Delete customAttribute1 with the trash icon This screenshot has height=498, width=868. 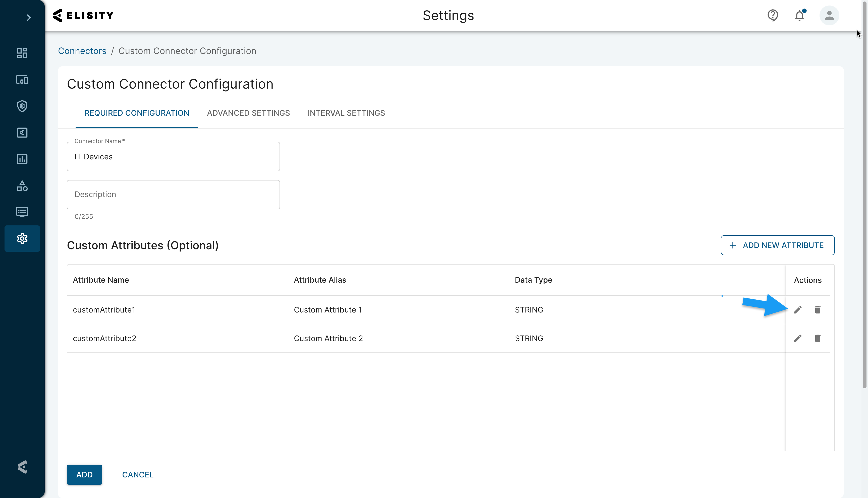pyautogui.click(x=818, y=309)
